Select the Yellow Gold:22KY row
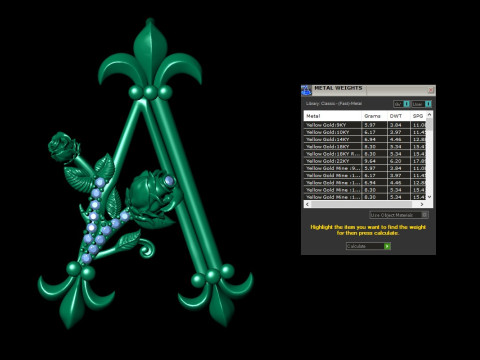Viewport: 480px width, 360px height. point(365,161)
